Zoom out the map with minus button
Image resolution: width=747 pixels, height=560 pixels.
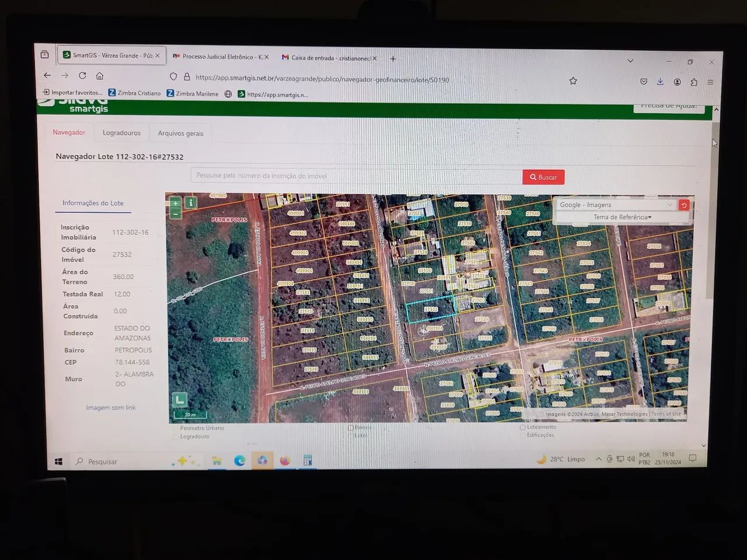[x=175, y=213]
